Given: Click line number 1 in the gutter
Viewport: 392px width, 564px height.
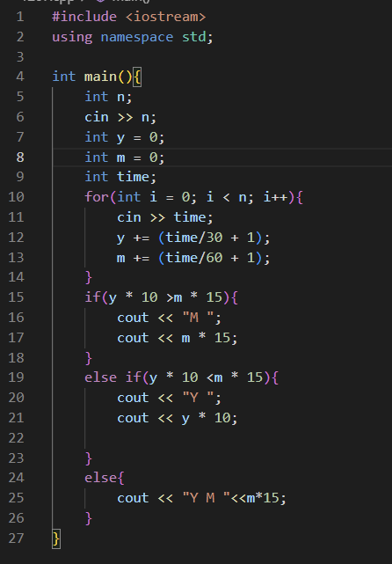Looking at the screenshot, I should pyautogui.click(x=20, y=17).
